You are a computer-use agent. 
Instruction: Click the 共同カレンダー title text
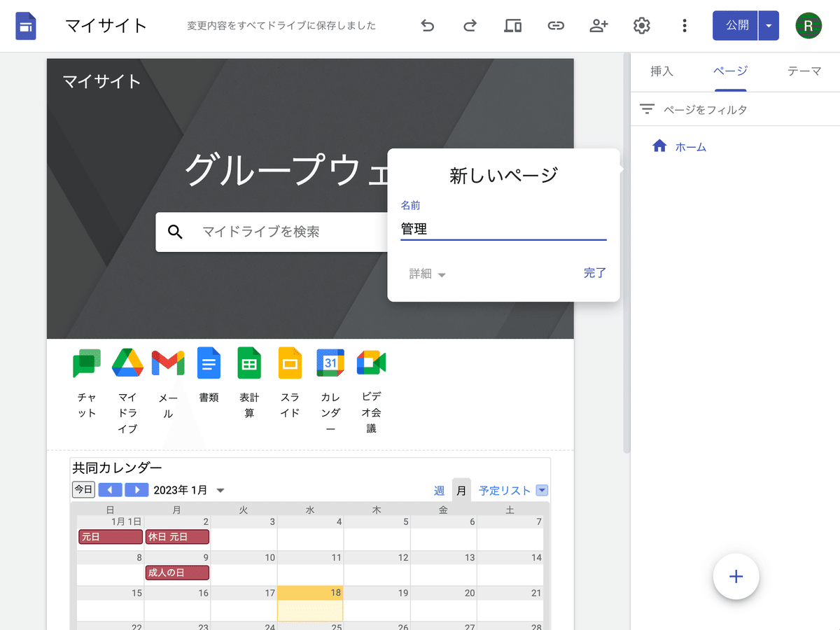pos(118,468)
